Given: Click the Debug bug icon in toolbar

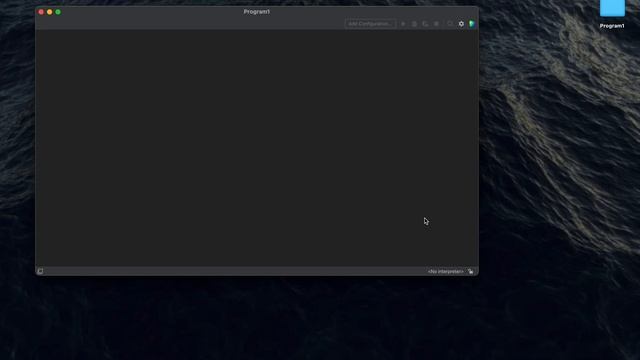Looking at the screenshot, I should click(414, 24).
